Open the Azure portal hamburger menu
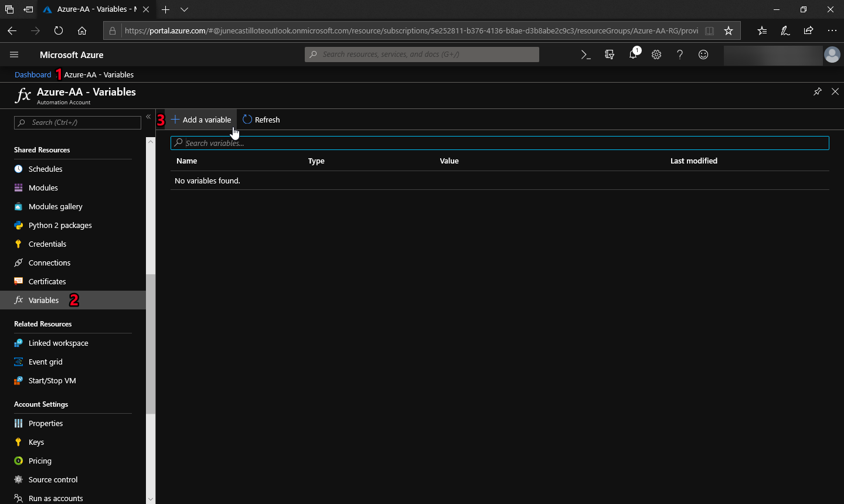This screenshot has width=844, height=504. [14, 54]
